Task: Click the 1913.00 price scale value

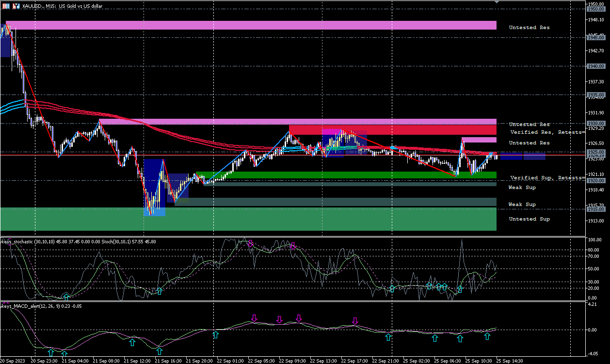Action: point(595,221)
